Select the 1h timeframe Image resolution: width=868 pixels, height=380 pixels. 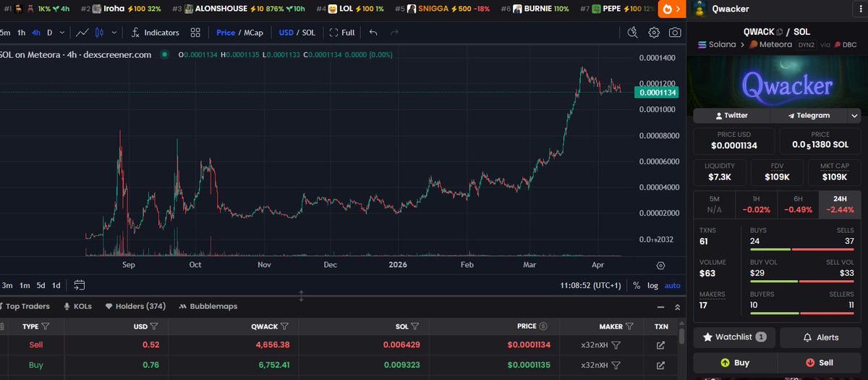click(22, 33)
